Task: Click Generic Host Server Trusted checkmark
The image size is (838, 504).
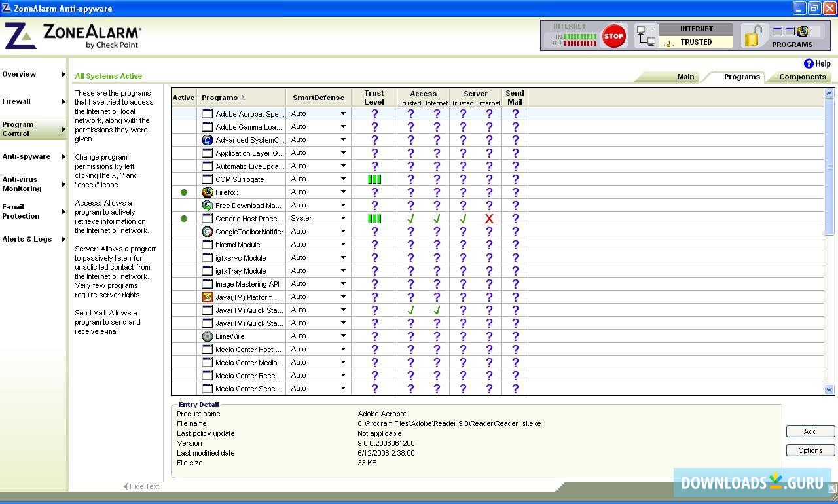Action: 463,219
